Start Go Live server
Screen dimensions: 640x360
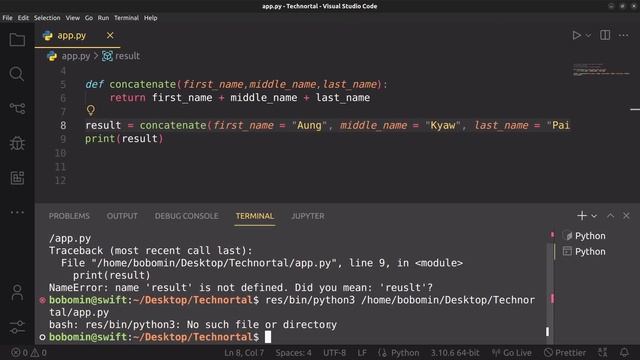coord(511,353)
